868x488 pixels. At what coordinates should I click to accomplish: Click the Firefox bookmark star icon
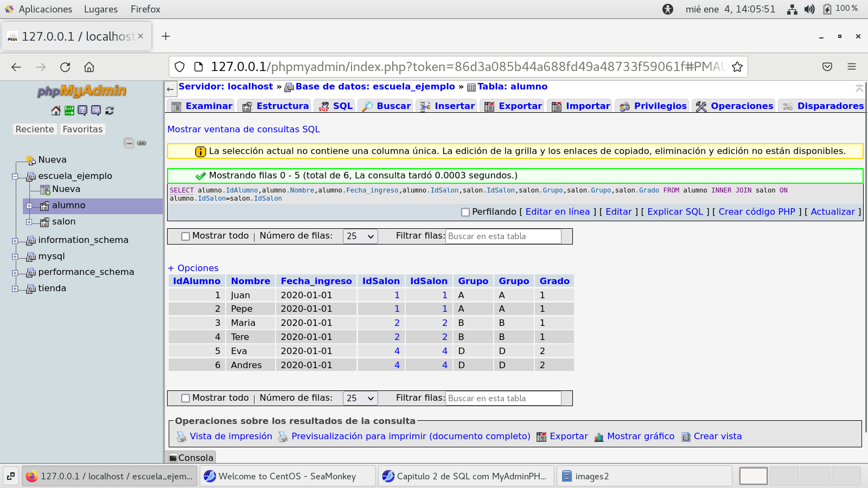click(x=737, y=67)
